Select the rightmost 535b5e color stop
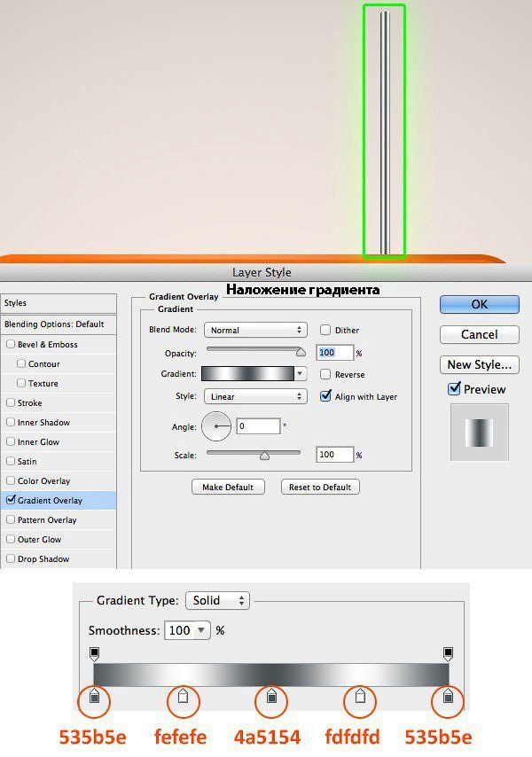This screenshot has width=532, height=757. coord(448,696)
